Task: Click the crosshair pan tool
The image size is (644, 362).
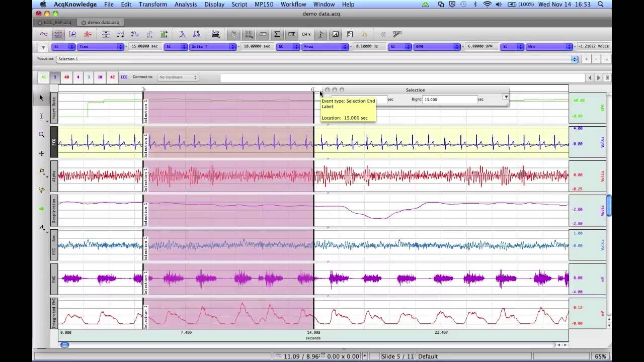Action: click(x=42, y=153)
